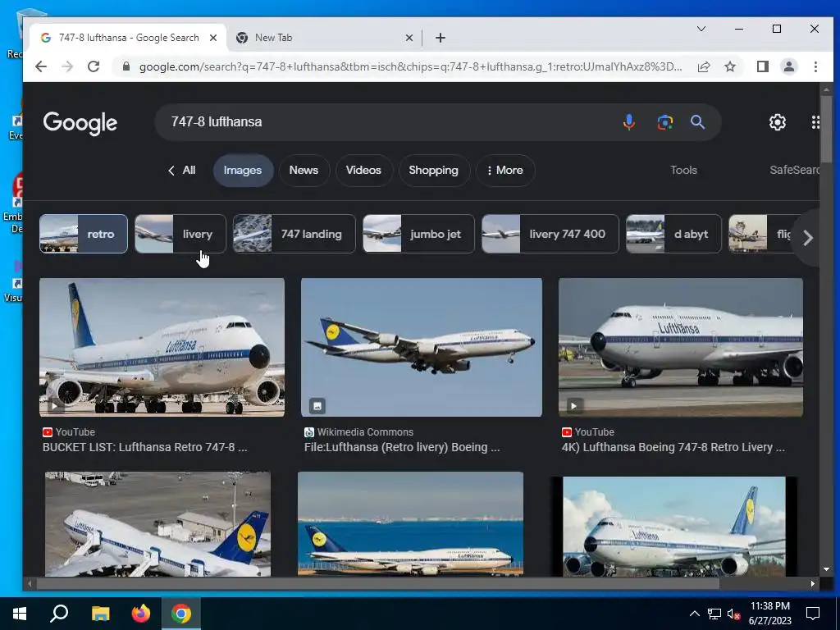840x630 pixels.
Task: Open Chrome side panel icon
Action: [x=762, y=66]
